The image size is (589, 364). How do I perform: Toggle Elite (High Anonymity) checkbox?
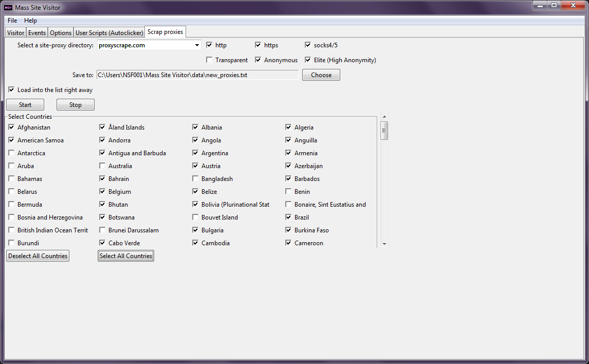click(x=308, y=60)
